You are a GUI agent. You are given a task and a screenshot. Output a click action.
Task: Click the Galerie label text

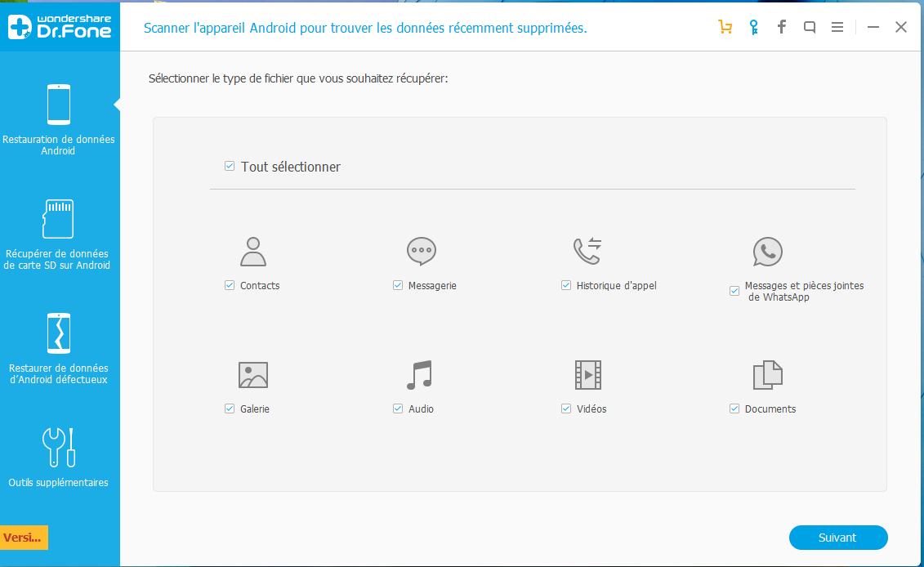click(x=255, y=409)
